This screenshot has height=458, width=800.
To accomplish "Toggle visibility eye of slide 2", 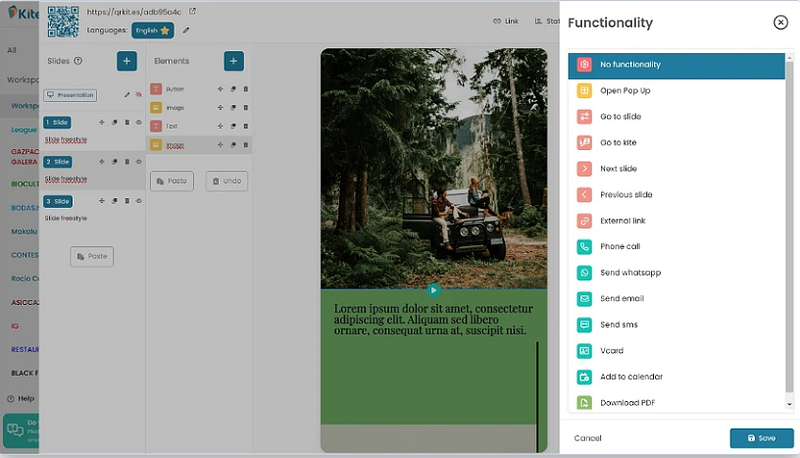I will click(139, 162).
